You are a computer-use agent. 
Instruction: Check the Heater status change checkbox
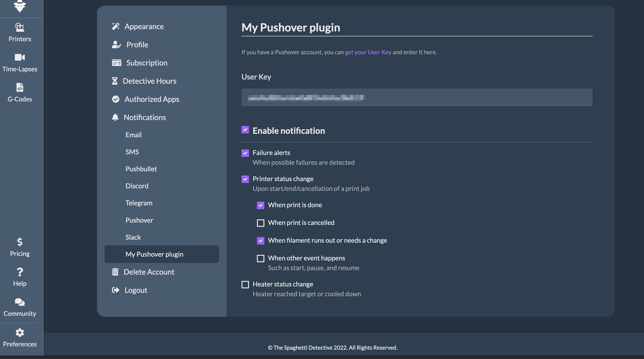click(245, 284)
